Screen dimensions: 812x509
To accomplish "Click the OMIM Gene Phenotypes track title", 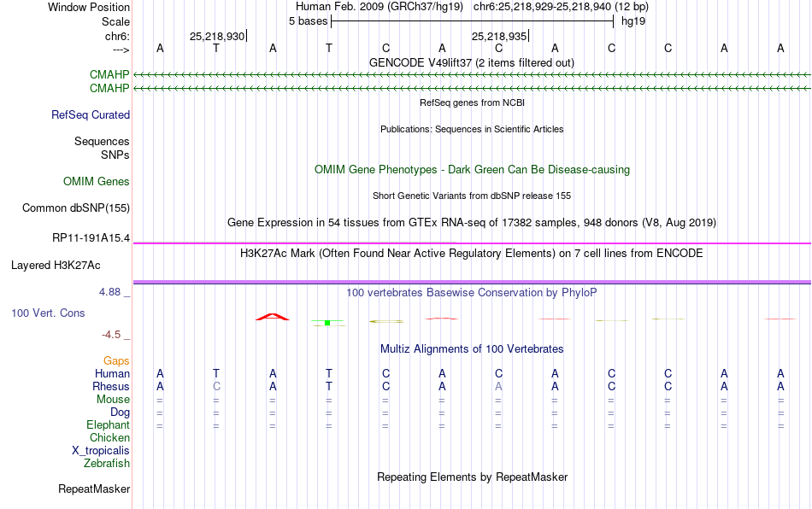I will pyautogui.click(x=472, y=170).
